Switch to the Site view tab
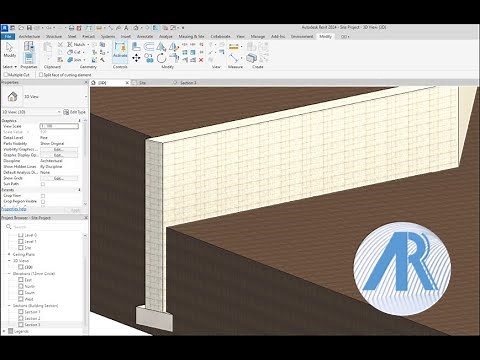Image resolution: width=480 pixels, height=360 pixels. tap(142, 83)
